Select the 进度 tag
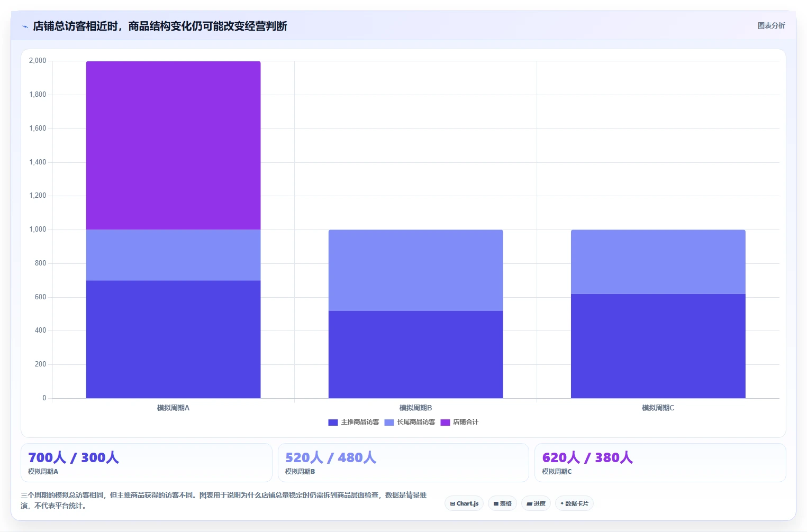807x532 pixels. point(536,503)
